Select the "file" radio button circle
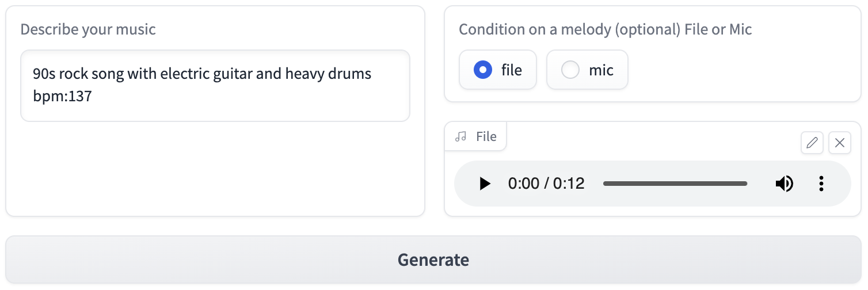Viewport: 868px width, 290px height. click(x=482, y=70)
